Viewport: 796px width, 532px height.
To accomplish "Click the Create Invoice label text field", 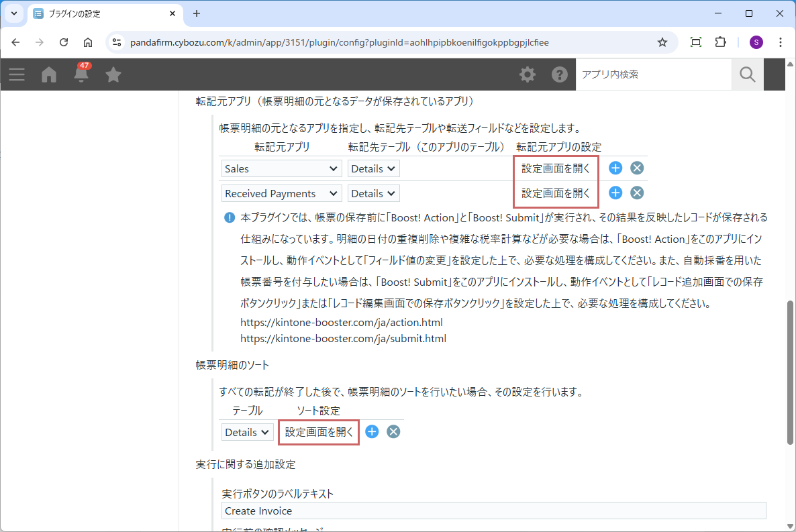I will [x=493, y=511].
